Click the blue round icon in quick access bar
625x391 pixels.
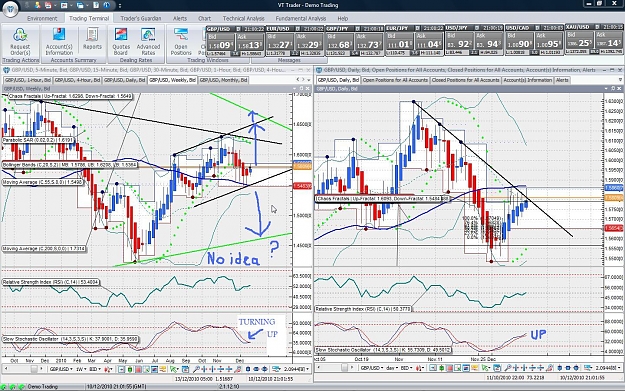point(106,5)
